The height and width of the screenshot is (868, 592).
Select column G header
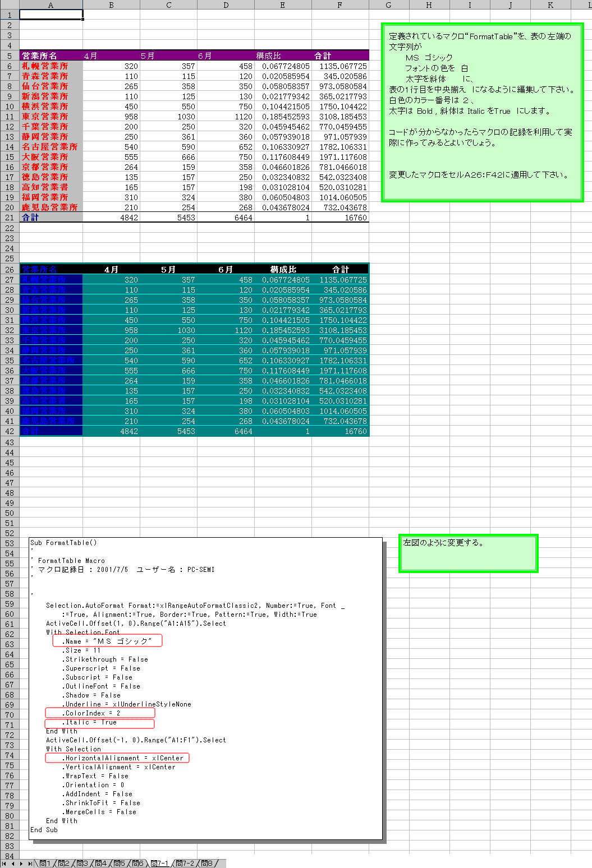389,5
